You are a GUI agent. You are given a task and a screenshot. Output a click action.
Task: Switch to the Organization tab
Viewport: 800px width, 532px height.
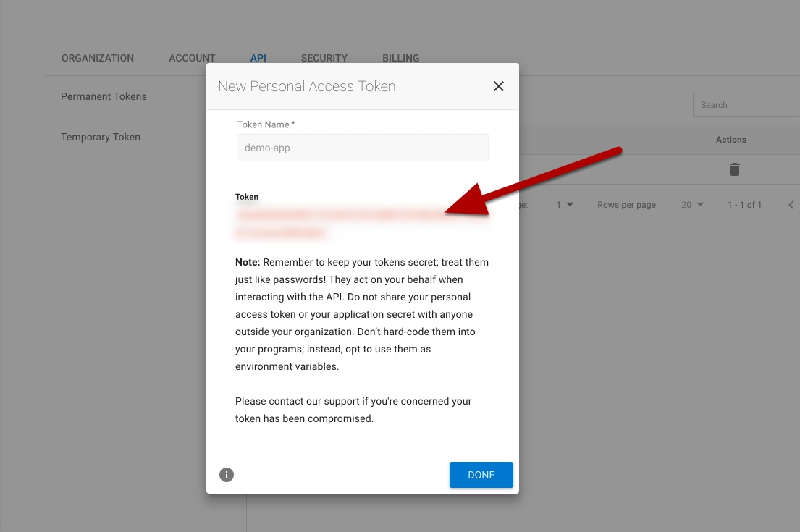[98, 58]
